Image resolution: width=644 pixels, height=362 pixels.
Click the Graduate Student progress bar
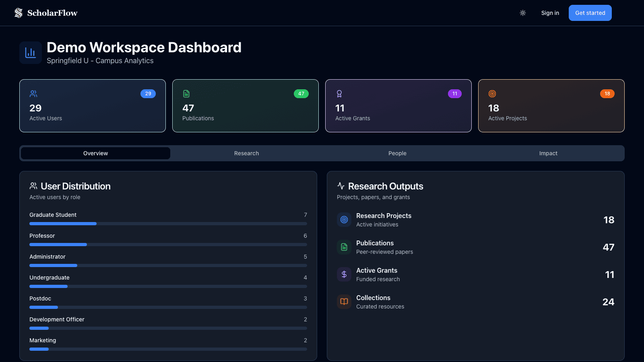tap(168, 224)
